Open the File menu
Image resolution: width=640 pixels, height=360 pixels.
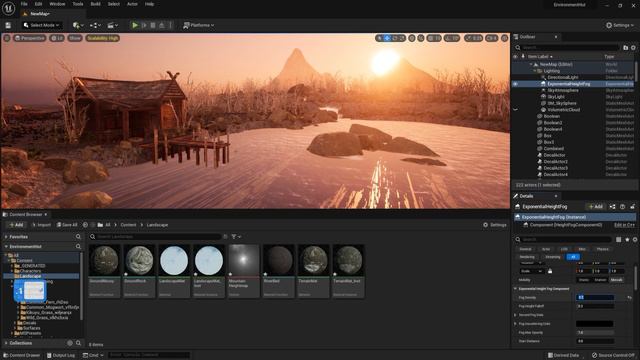pos(24,4)
